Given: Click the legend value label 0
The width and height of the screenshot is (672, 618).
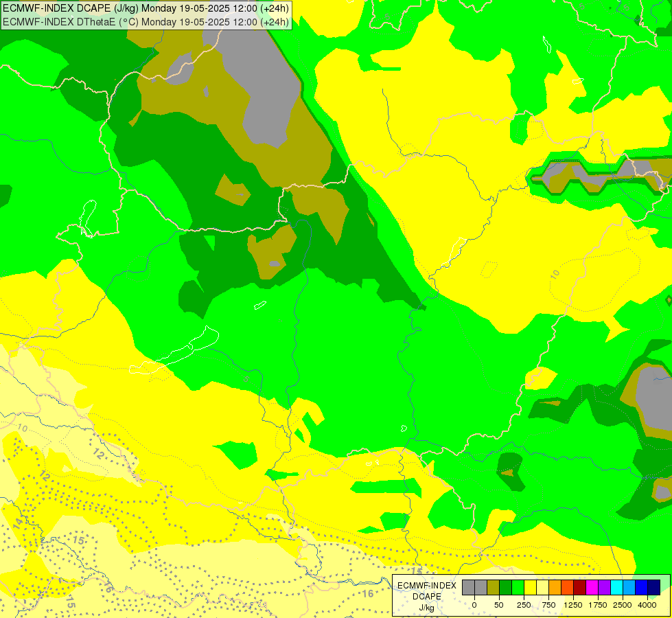Looking at the screenshot, I should [474, 605].
